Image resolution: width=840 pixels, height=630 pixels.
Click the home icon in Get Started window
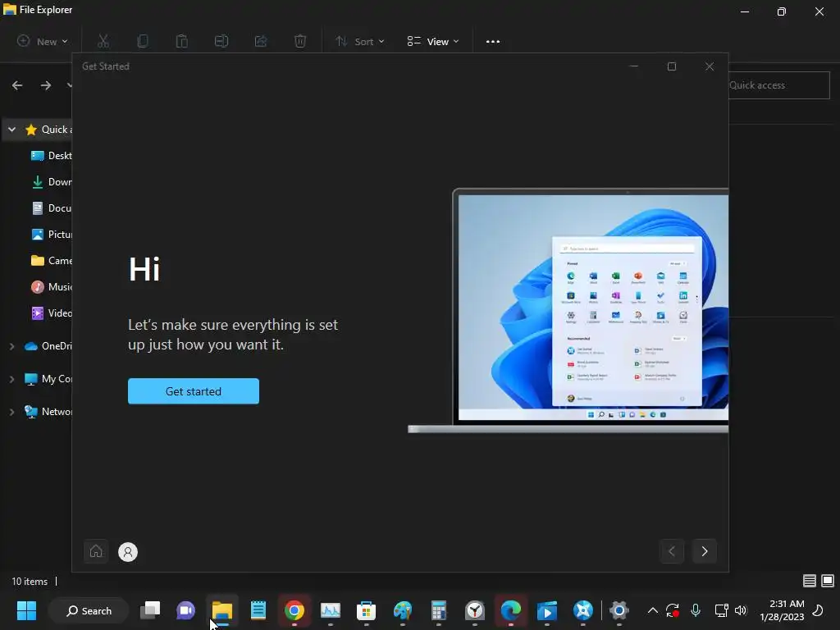click(96, 551)
